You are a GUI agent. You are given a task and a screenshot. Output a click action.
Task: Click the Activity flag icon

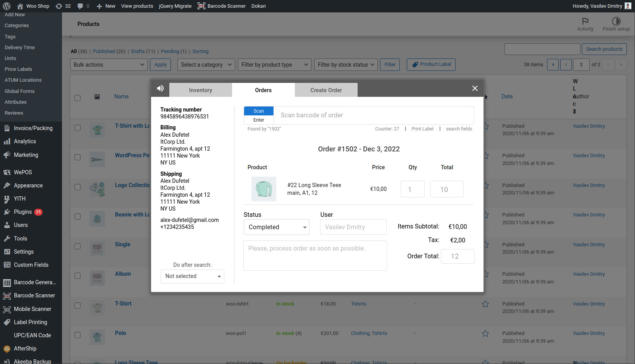[x=585, y=21]
